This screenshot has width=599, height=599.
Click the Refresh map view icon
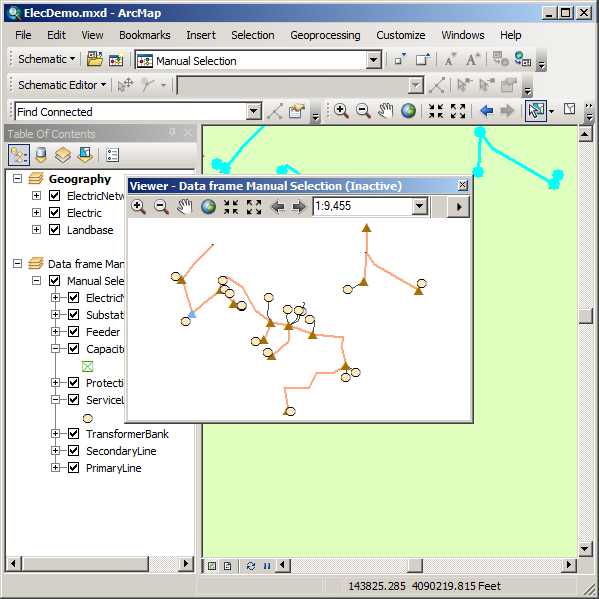(x=251, y=566)
